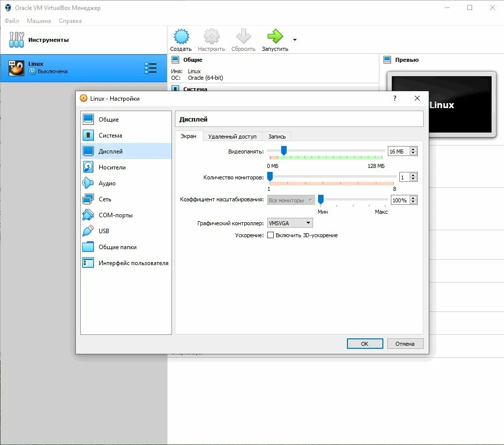The height and width of the screenshot is (445, 504).
Task: Click the Oracle (64-bit) OS value
Action: [205, 78]
